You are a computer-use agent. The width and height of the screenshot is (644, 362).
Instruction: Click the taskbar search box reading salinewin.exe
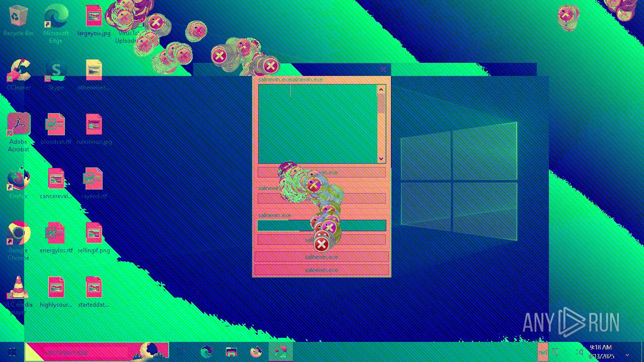(x=97, y=352)
